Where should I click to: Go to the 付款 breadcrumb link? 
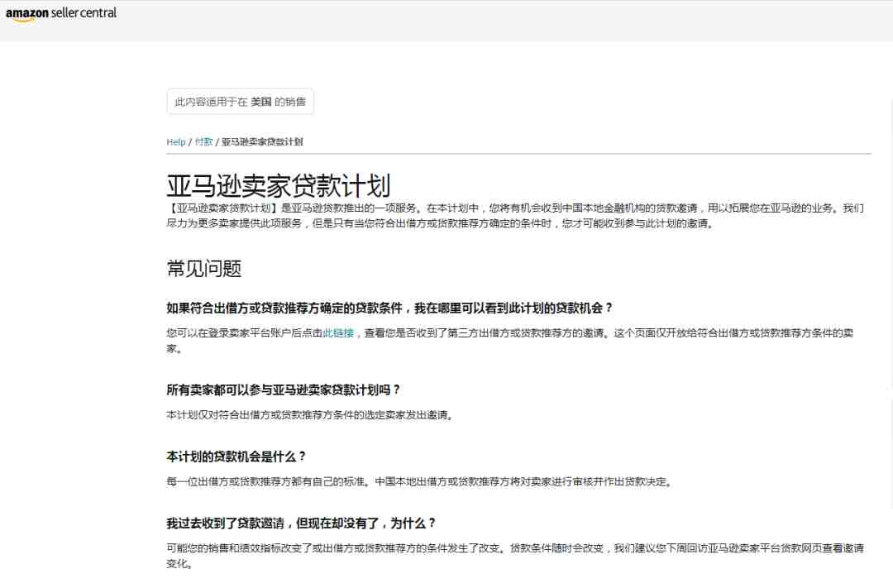(204, 142)
